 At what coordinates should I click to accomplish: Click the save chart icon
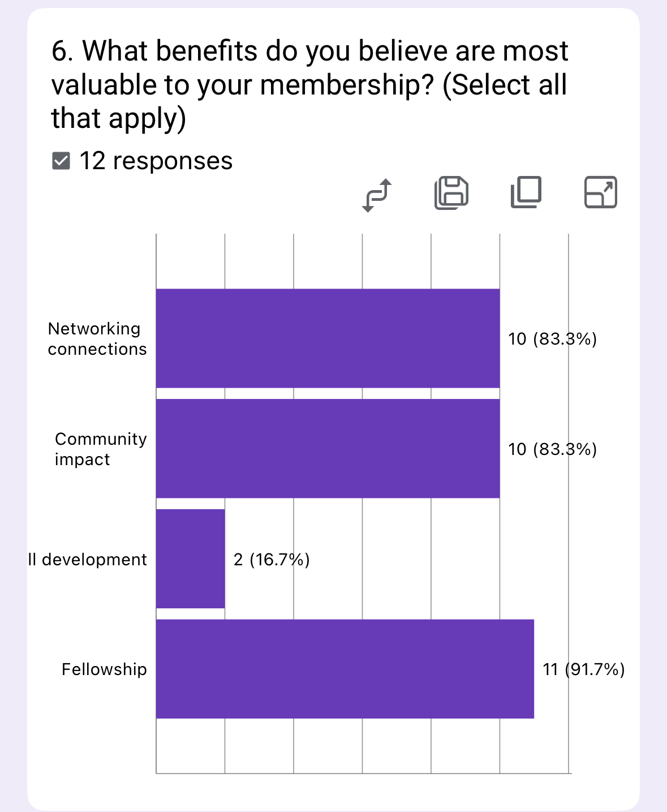(451, 193)
